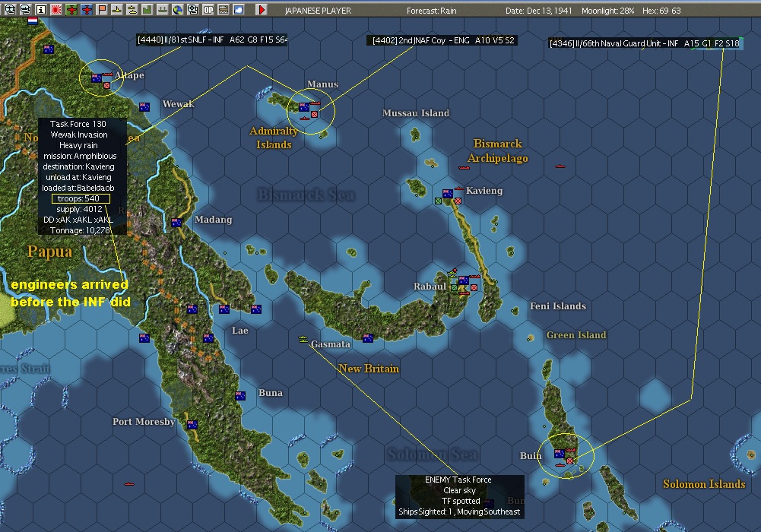Click the 'Forecast: Rain' header text

tap(432, 10)
